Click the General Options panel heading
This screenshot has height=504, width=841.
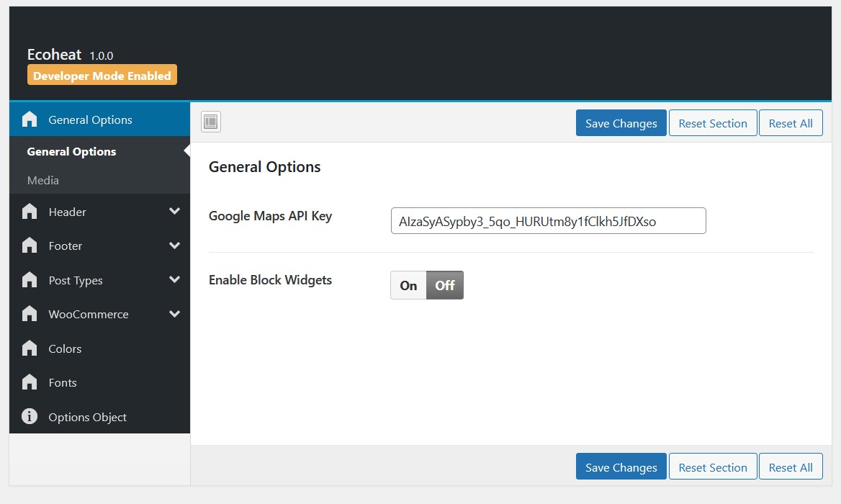(x=264, y=167)
